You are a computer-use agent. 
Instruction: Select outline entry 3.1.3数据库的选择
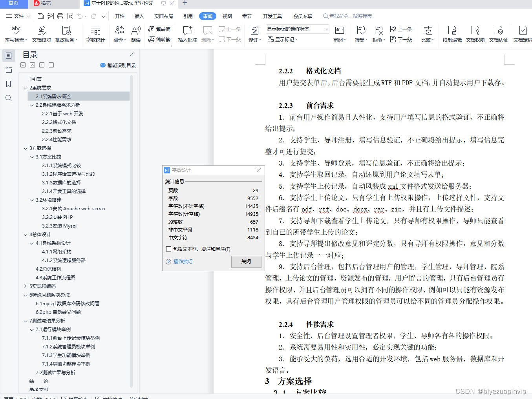(62, 183)
